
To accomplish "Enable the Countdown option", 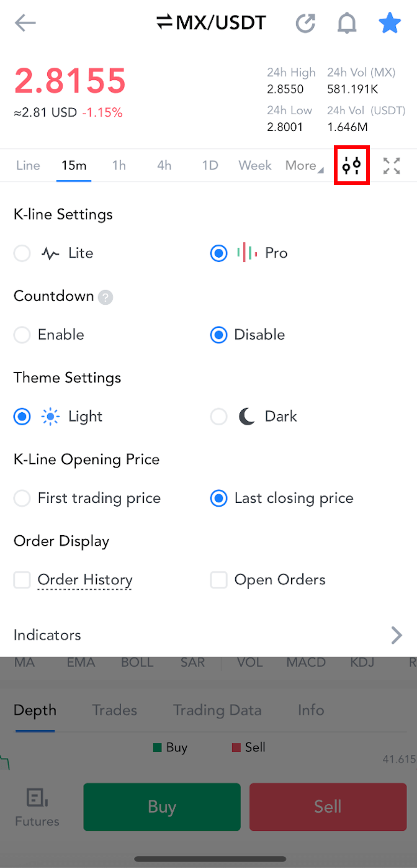I will [22, 335].
